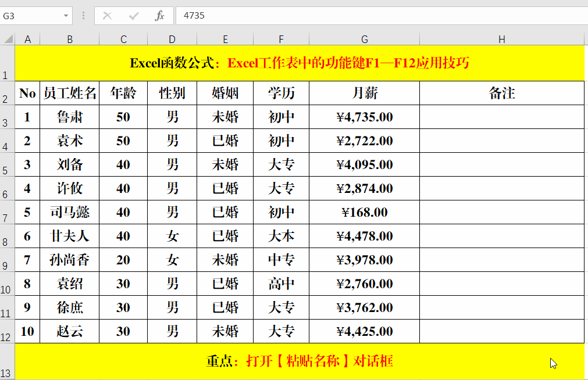Click the title cell about F1—F12应用技巧
The image size is (588, 380).
pos(300,63)
